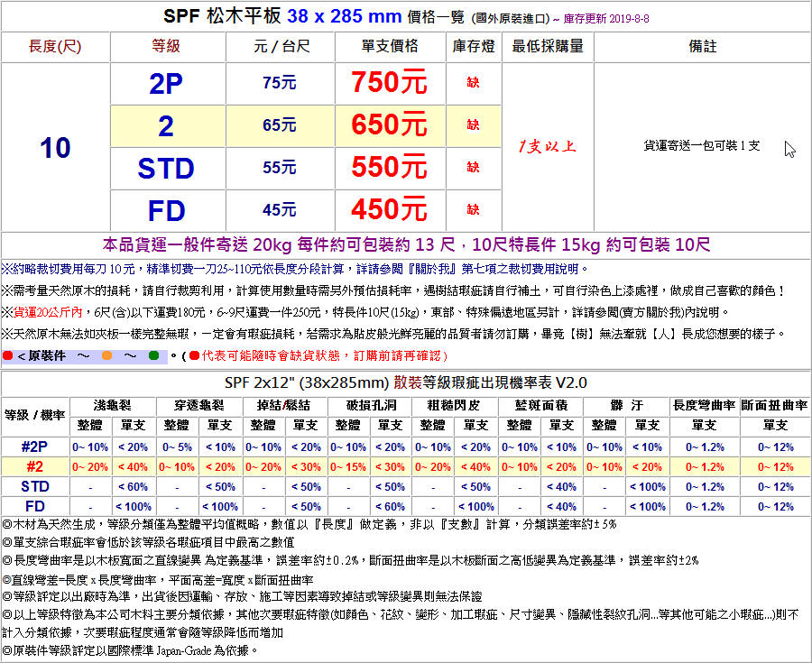Click the 等級 / 機率 header cell

point(34,415)
